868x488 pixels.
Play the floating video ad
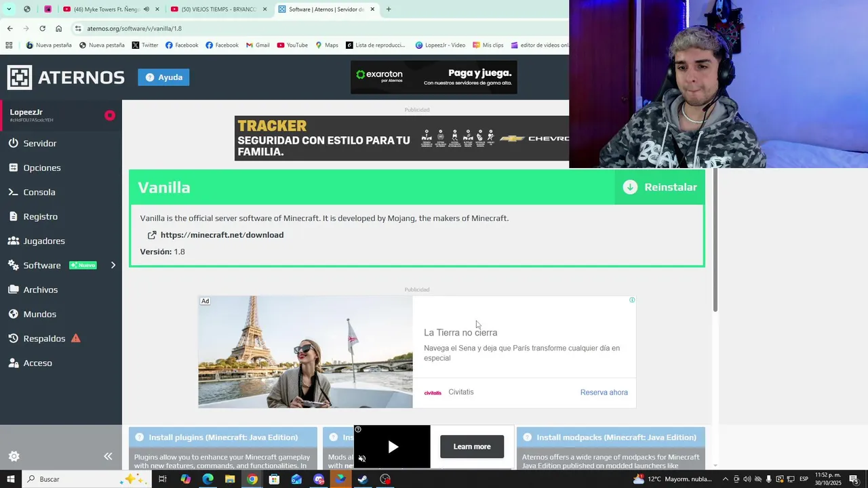[x=393, y=447]
